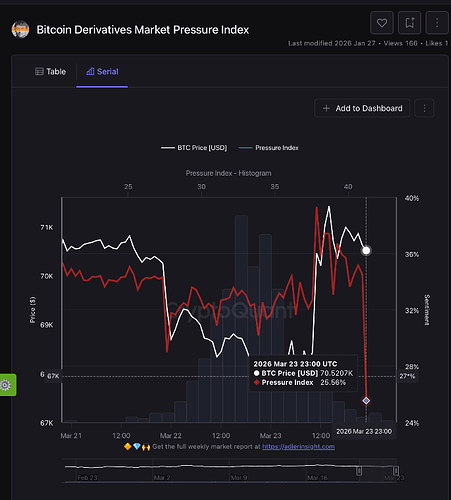This screenshot has height=500, width=451.
Task: Toggle the Pressure Index - Histogram series
Action: click(x=228, y=173)
